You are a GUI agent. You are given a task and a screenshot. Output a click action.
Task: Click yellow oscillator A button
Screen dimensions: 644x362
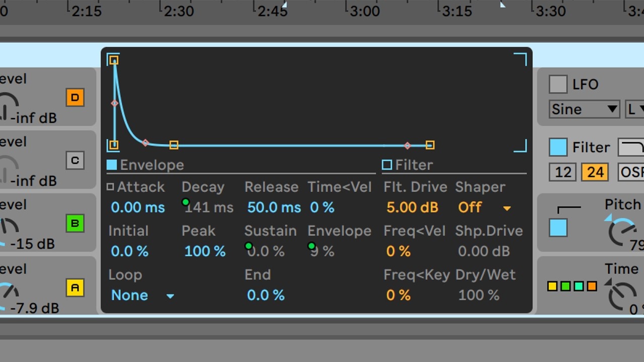tap(75, 288)
